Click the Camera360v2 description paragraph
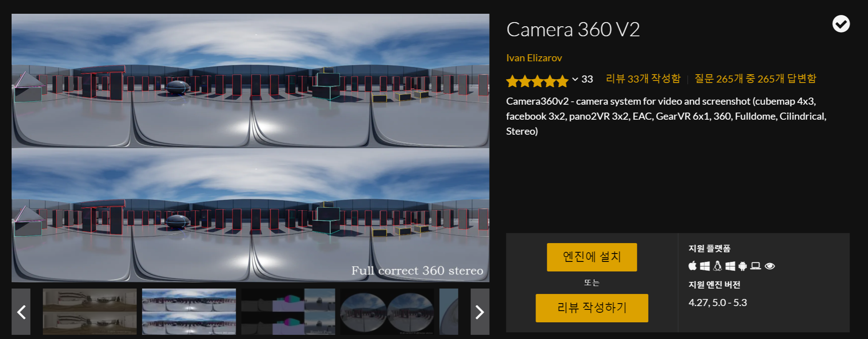Image resolution: width=868 pixels, height=339 pixels. pos(666,116)
